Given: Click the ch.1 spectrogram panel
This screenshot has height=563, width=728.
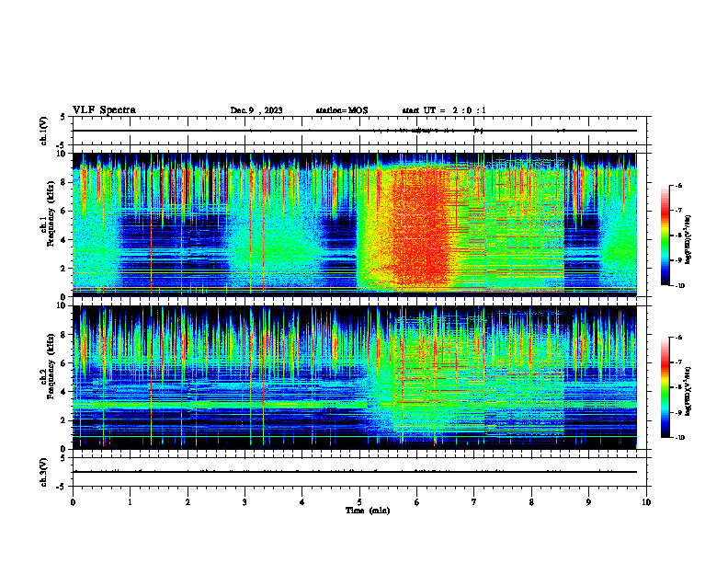Looking at the screenshot, I should click(x=359, y=224).
